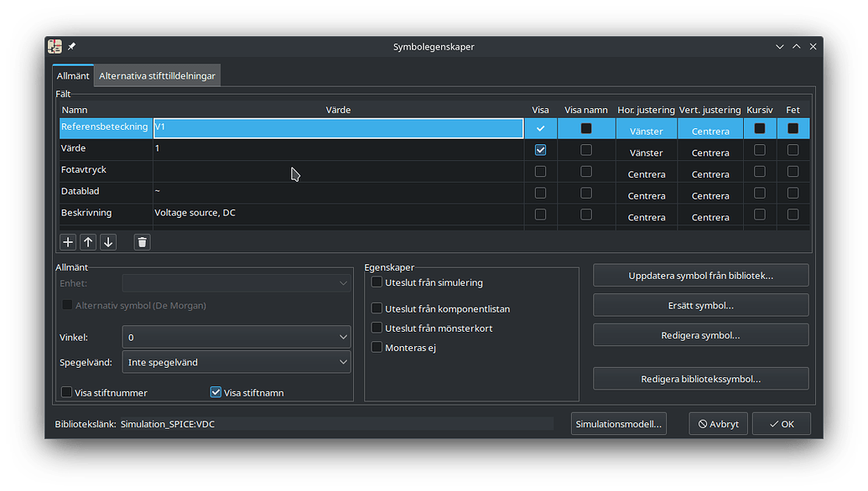Open the Spegelvänd dropdown
Screen dimensions: 868x491
[x=236, y=363]
